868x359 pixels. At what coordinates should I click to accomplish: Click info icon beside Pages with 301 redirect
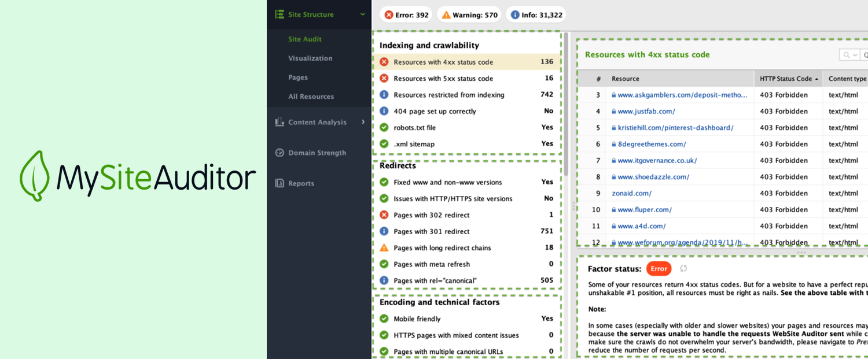pyautogui.click(x=384, y=231)
